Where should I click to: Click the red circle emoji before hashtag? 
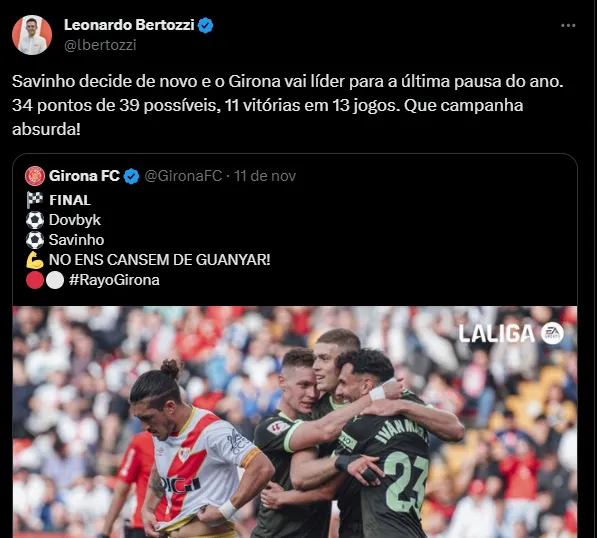35,280
